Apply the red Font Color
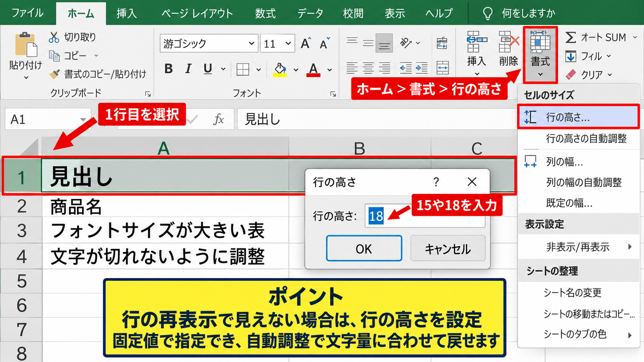Screen dimensions: 644x362 point(314,70)
